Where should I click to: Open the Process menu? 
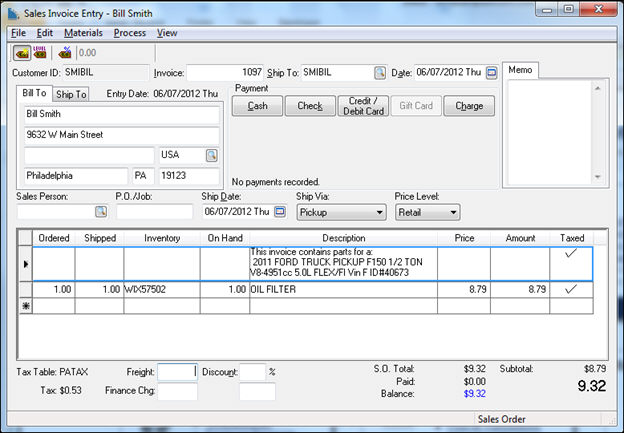click(130, 33)
